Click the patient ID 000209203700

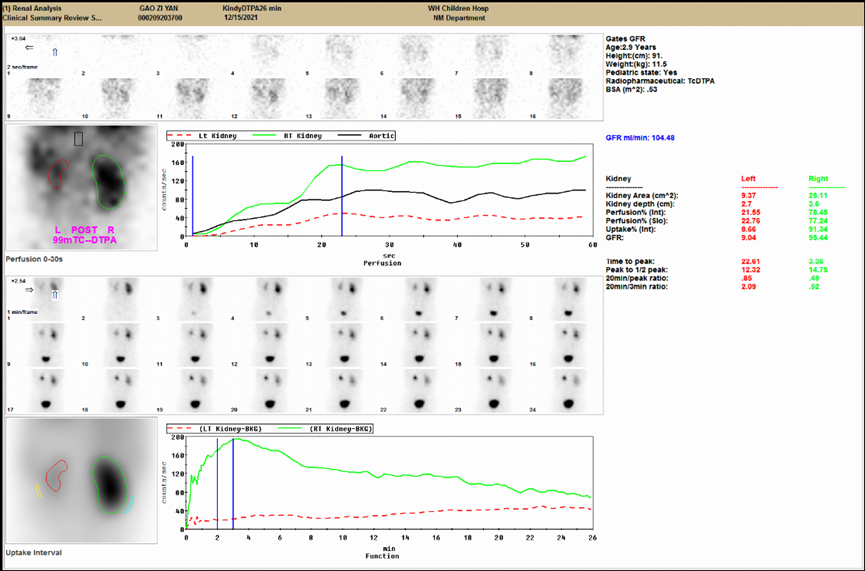point(160,18)
